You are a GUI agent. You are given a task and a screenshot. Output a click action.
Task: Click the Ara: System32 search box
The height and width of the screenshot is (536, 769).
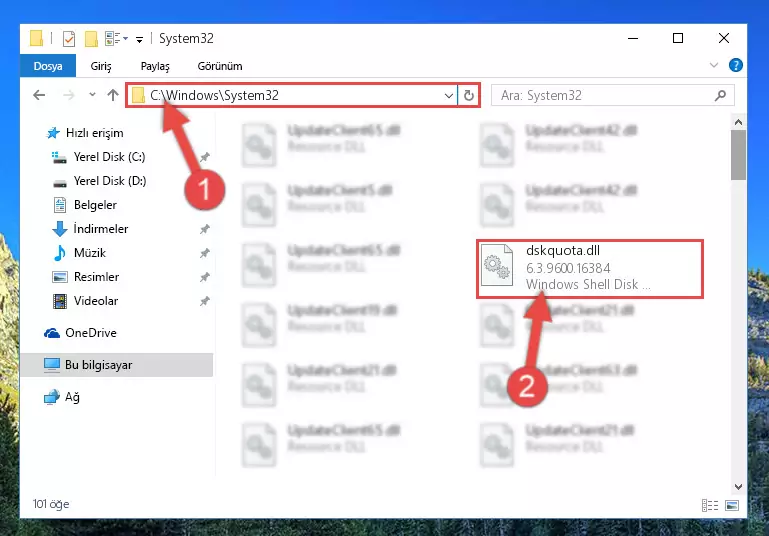pyautogui.click(x=613, y=95)
